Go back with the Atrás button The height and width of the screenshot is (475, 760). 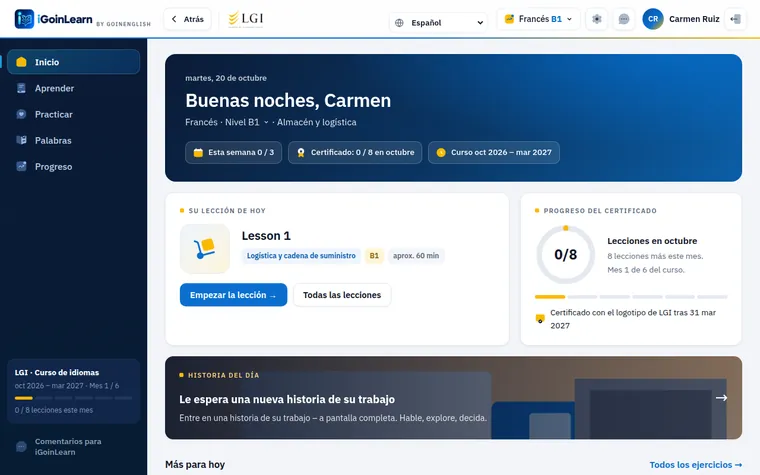tap(187, 19)
